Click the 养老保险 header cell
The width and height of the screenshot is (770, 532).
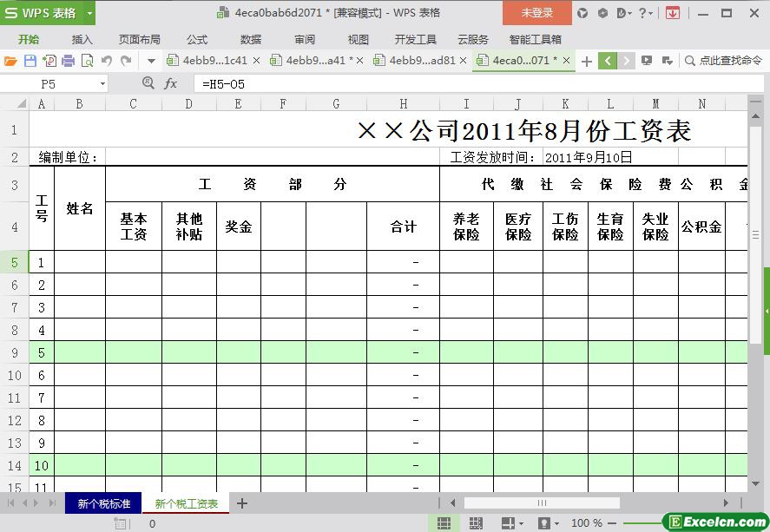click(466, 227)
